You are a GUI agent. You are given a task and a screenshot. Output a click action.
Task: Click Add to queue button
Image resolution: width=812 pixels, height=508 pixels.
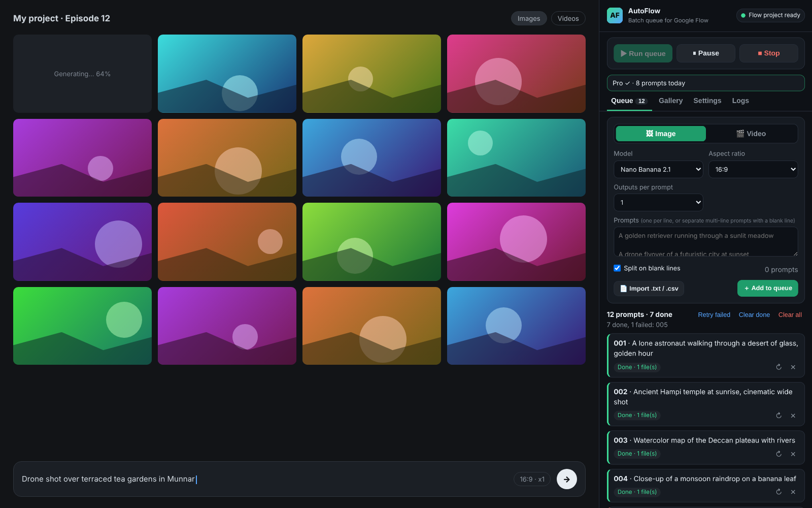tap(767, 288)
